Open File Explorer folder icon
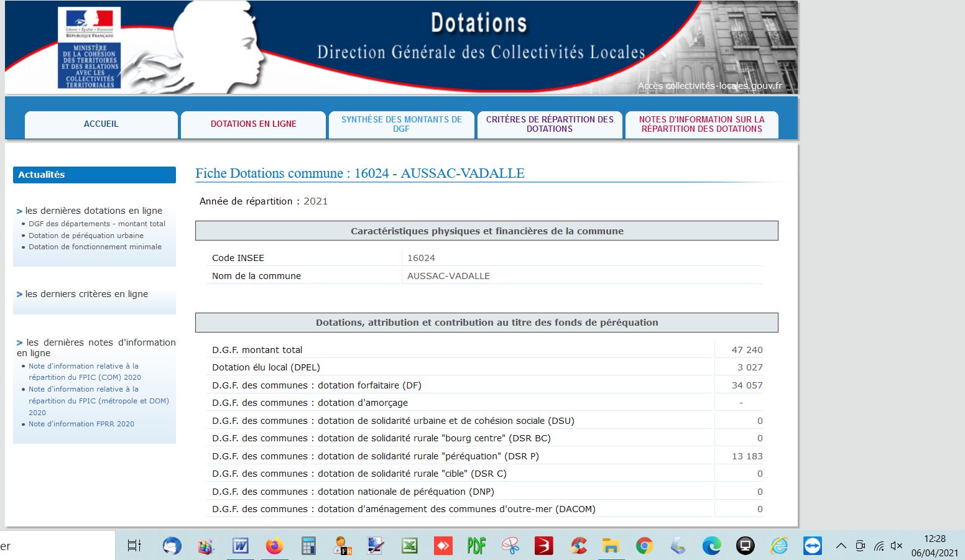The image size is (965, 560). pyautogui.click(x=611, y=546)
